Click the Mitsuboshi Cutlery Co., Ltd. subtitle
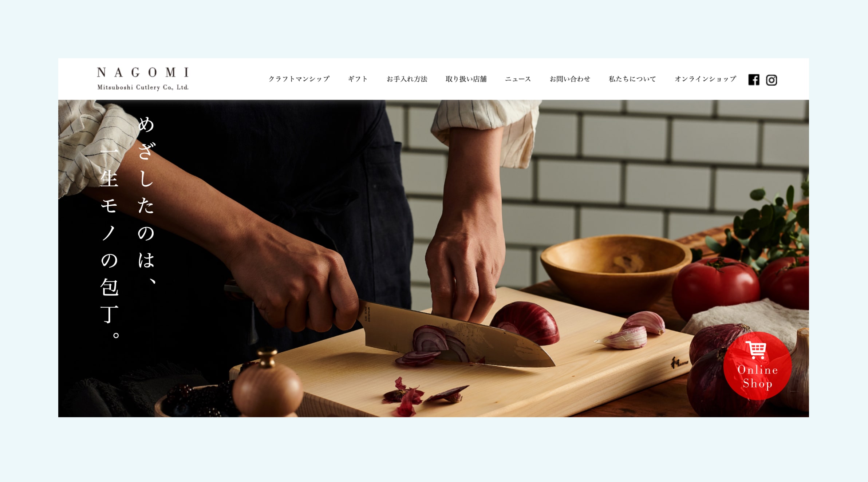 coord(143,87)
